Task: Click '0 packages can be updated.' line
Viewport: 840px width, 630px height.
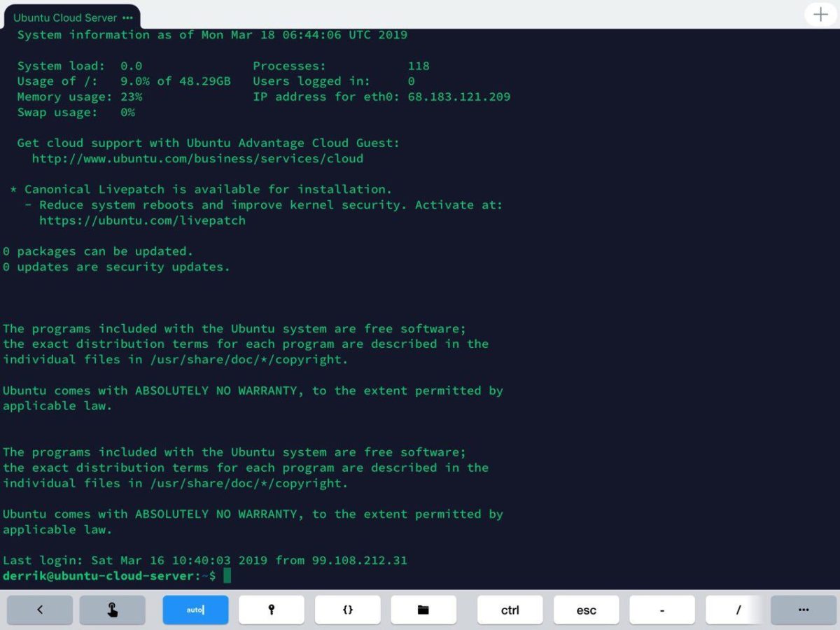Action: [98, 251]
